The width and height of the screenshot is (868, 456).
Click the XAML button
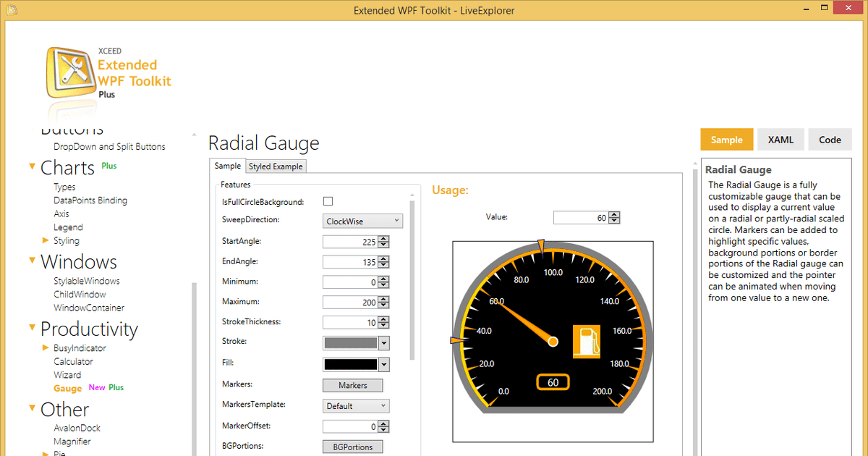tap(780, 139)
